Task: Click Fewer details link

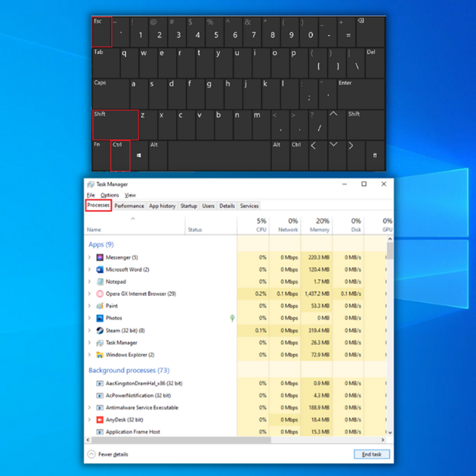Action: click(x=113, y=455)
